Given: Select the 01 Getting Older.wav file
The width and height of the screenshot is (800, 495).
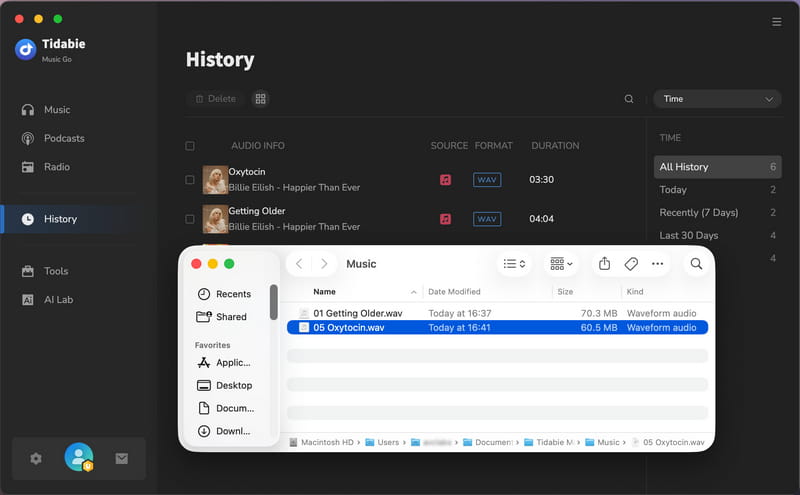Looking at the screenshot, I should click(x=497, y=313).
